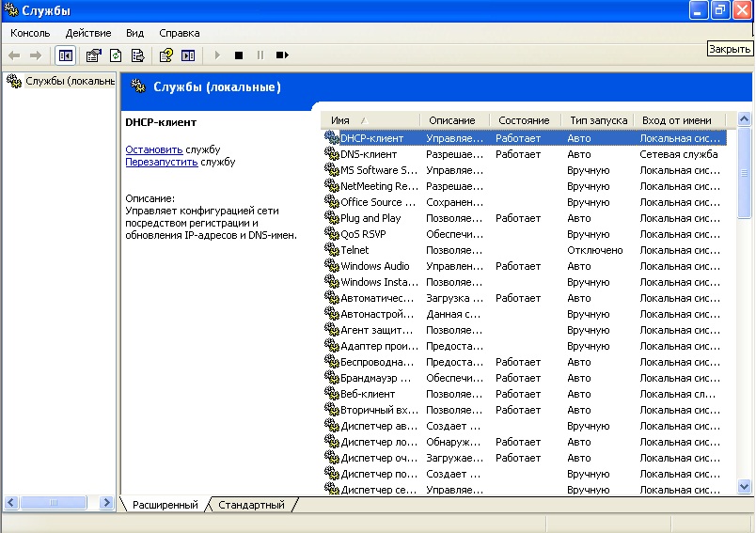Screen dimensions: 756x533
Task: Sort by the Имя column header
Action: pyautogui.click(x=370, y=120)
